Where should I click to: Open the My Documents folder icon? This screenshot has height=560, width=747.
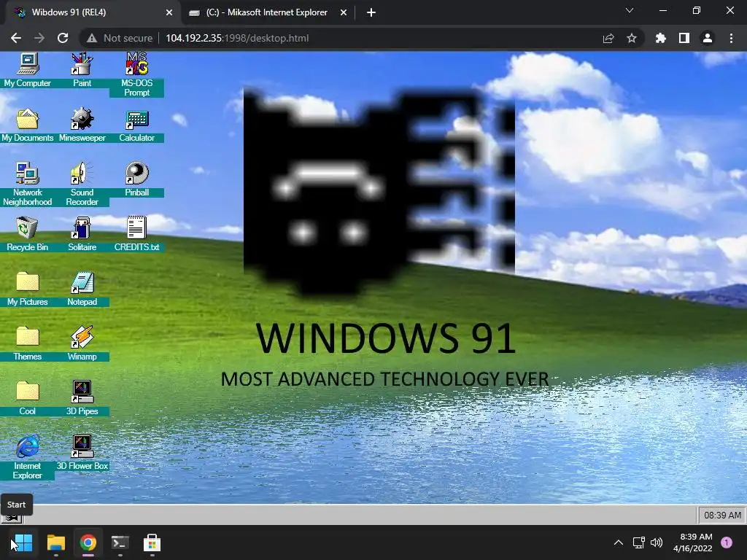click(28, 125)
